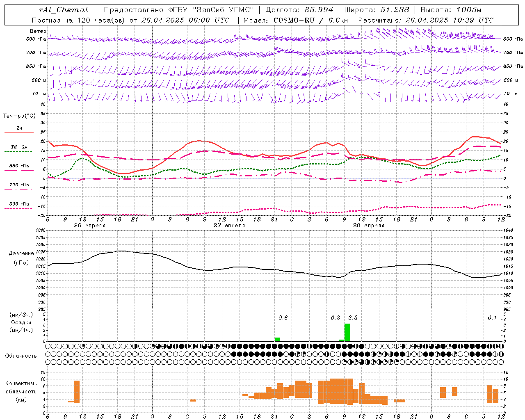Click the longitude value 85.994
This screenshot has height=420, width=525.
point(319,10)
